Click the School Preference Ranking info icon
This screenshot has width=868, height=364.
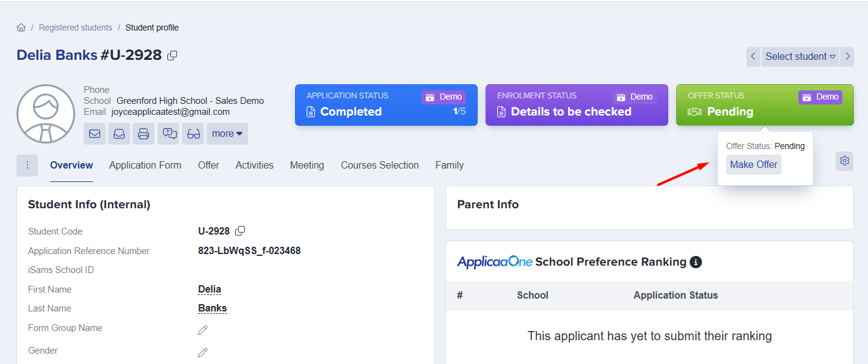pyautogui.click(x=695, y=262)
